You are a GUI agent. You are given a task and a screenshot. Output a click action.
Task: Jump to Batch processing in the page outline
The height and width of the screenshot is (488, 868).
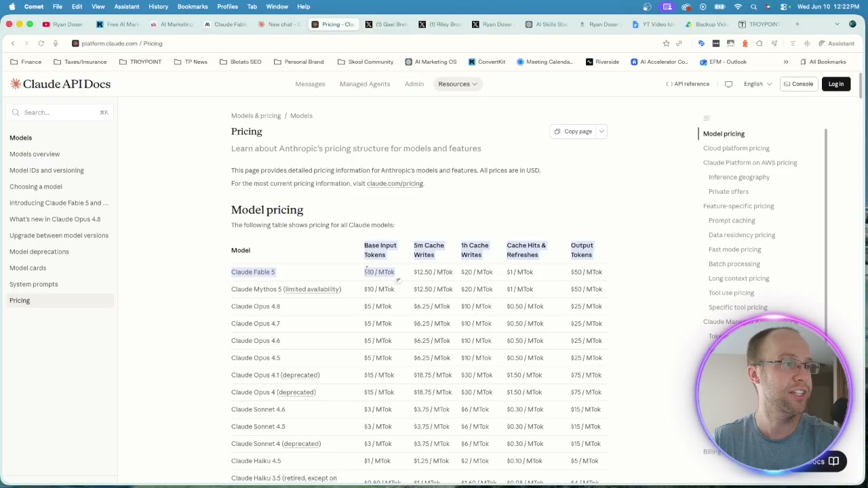click(734, 264)
